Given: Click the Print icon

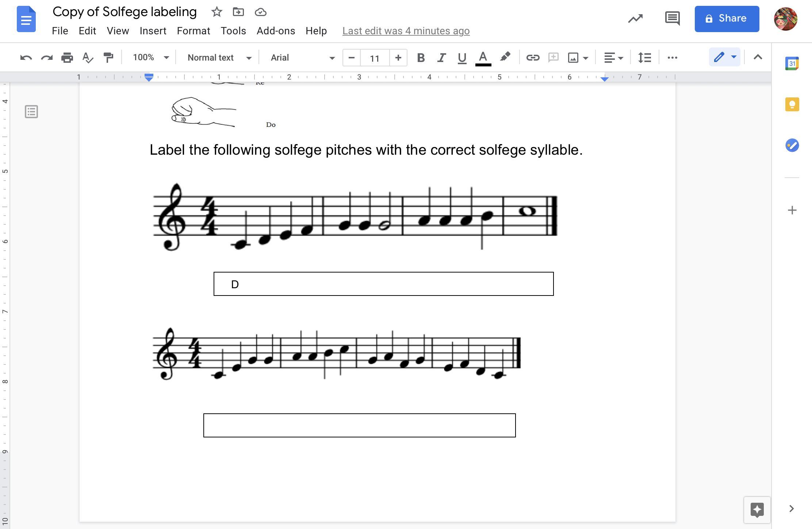Looking at the screenshot, I should [x=67, y=58].
